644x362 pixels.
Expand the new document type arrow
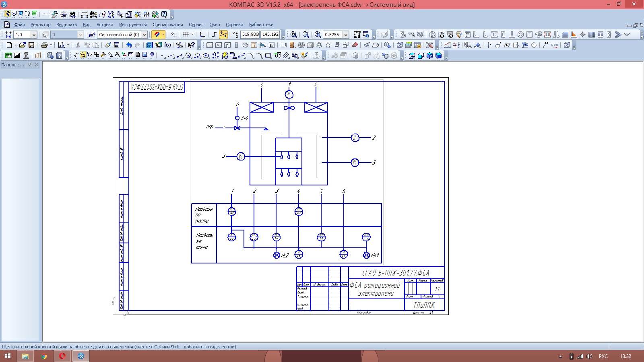click(16, 45)
